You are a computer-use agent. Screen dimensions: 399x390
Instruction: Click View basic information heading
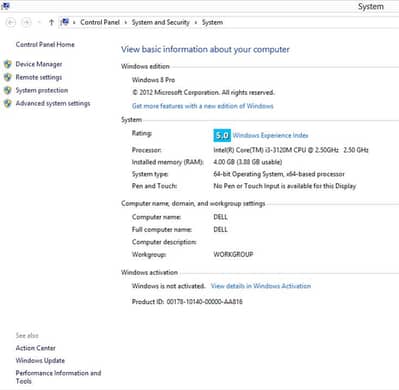pyautogui.click(x=205, y=50)
